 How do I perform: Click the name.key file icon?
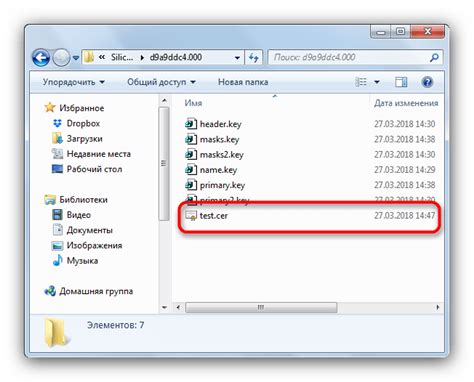coord(191,170)
